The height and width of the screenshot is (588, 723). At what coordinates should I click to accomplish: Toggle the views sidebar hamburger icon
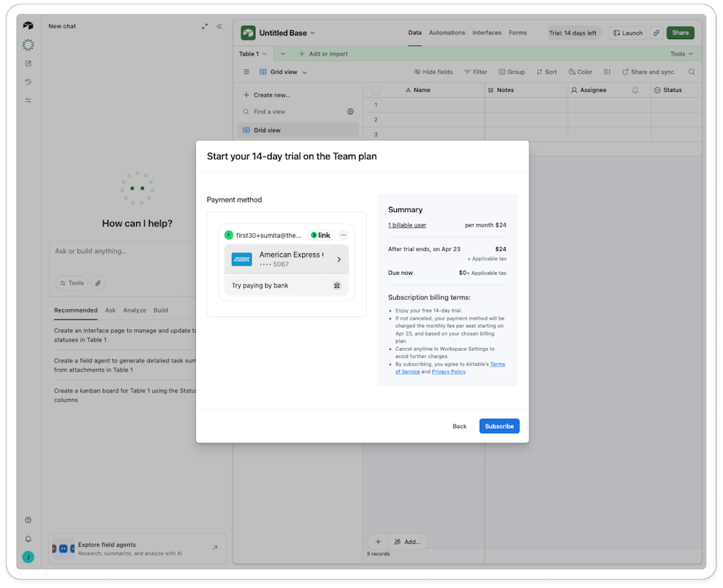[247, 72]
